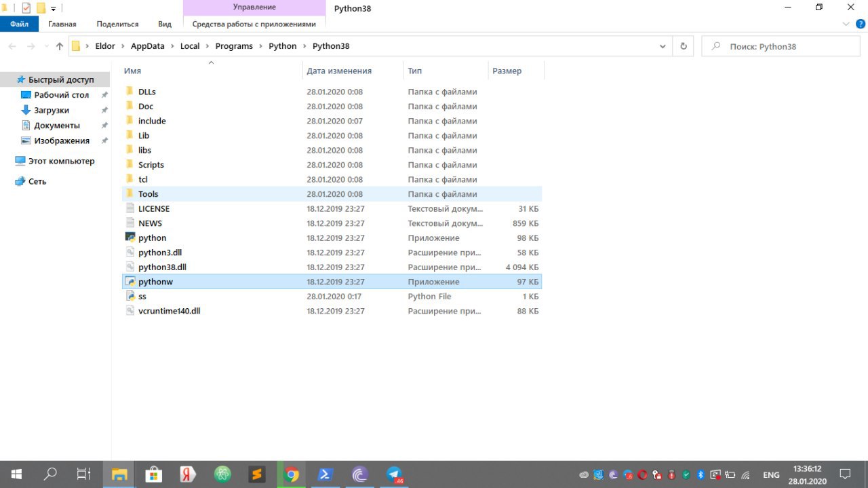Select the LICENSE text file icon
The width and height of the screenshot is (868, 488).
130,208
